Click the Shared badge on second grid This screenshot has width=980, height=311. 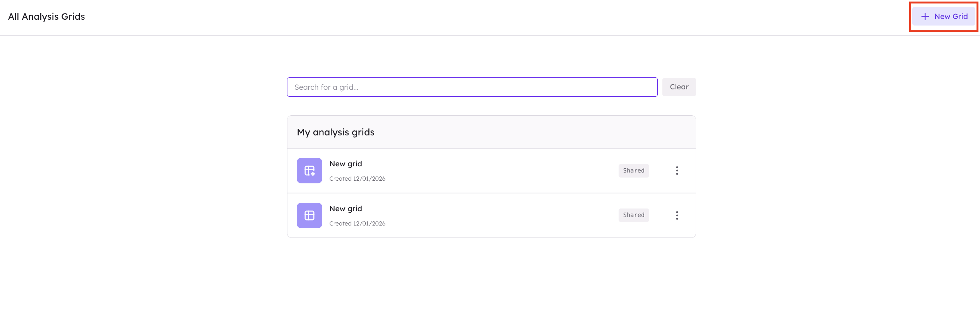(x=634, y=215)
